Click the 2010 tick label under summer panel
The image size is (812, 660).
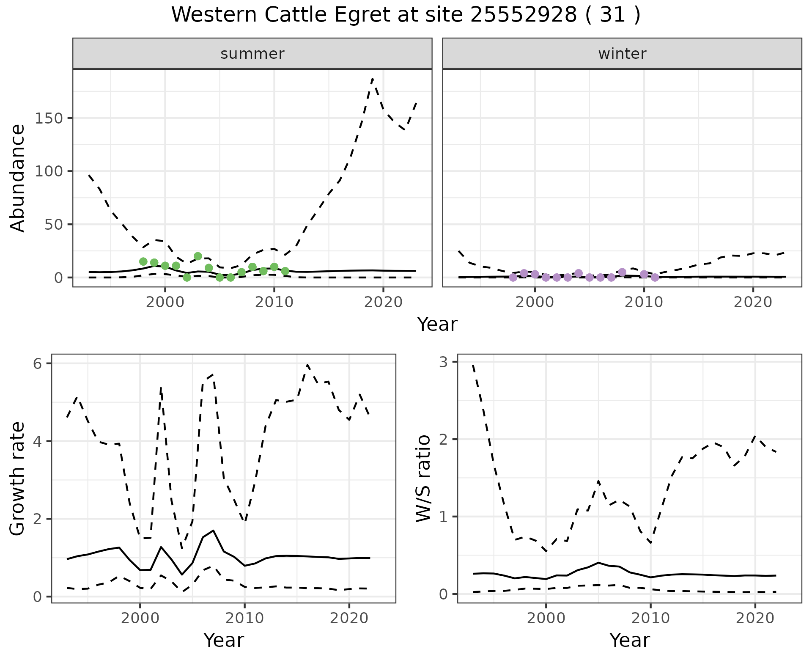coord(274,302)
